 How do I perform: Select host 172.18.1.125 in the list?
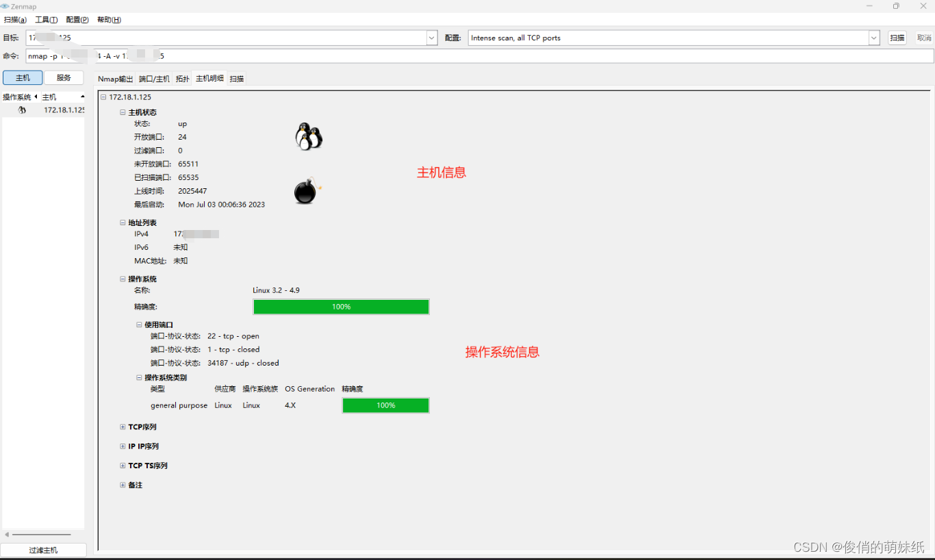(x=44, y=110)
